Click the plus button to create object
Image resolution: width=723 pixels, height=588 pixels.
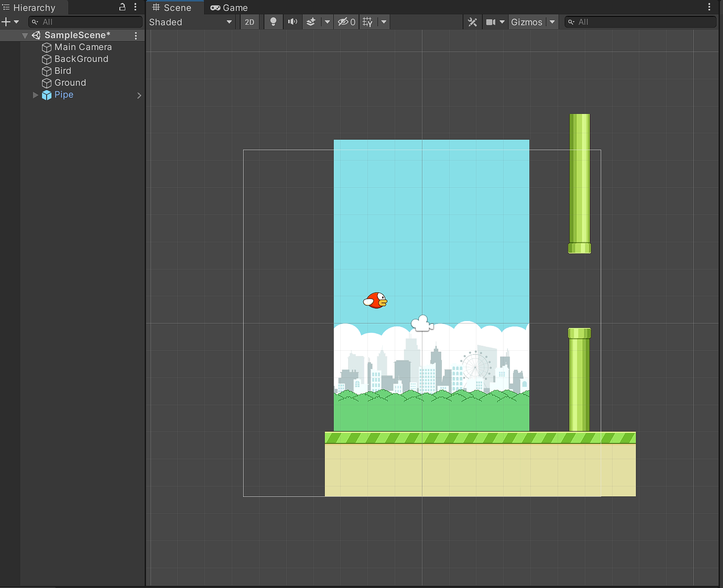pyautogui.click(x=6, y=22)
